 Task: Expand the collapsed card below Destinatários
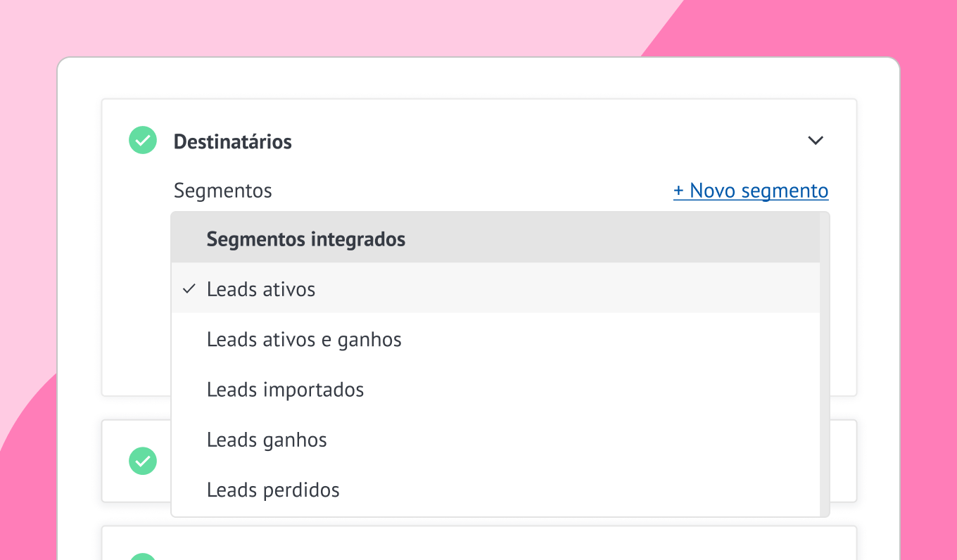point(842,461)
